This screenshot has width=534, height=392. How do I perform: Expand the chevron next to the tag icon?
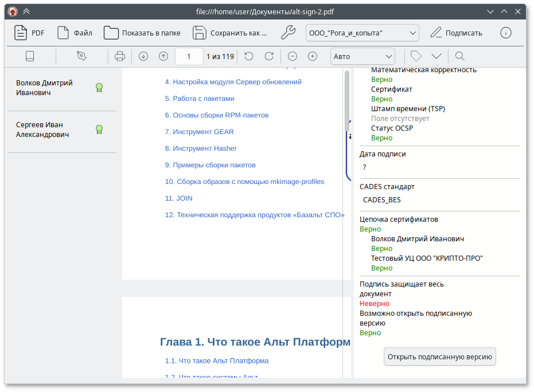click(x=436, y=56)
